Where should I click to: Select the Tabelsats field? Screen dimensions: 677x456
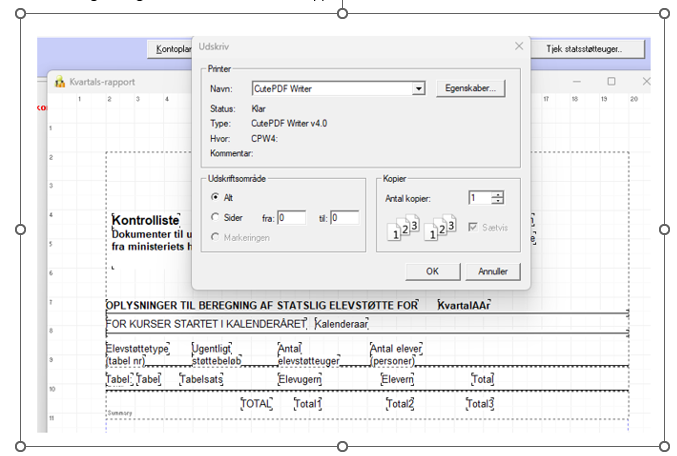[x=201, y=379]
